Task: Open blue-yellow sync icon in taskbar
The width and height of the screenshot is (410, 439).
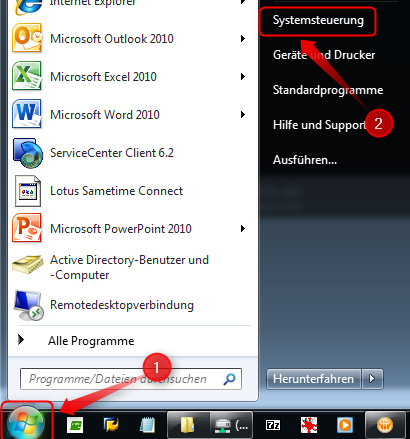Action: tap(111, 425)
